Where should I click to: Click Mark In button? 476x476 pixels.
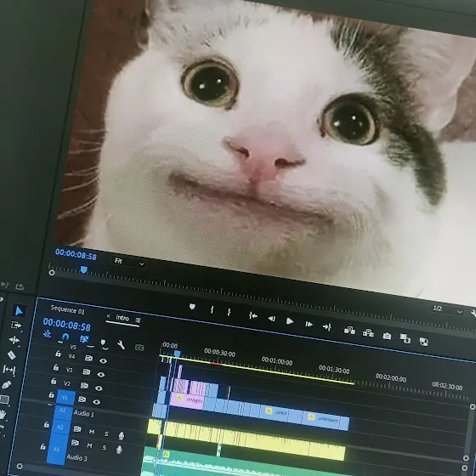coord(212,309)
